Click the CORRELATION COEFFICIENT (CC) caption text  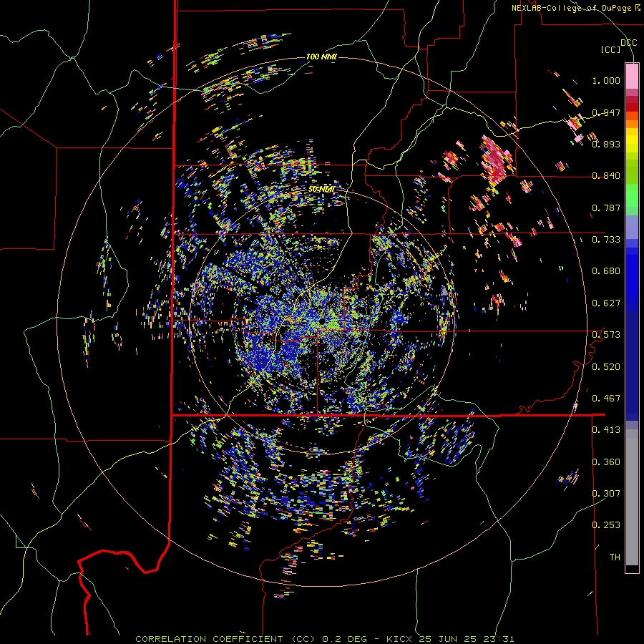(225, 639)
